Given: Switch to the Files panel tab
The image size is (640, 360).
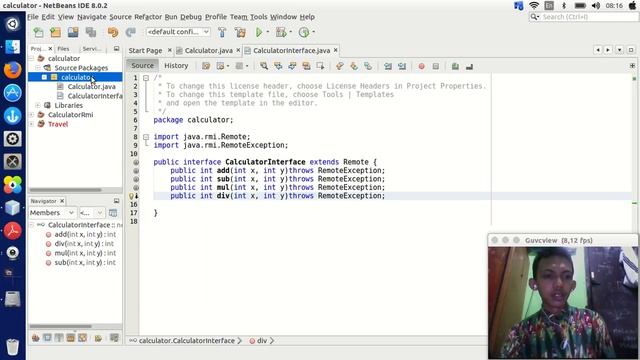Looking at the screenshot, I should (63, 49).
